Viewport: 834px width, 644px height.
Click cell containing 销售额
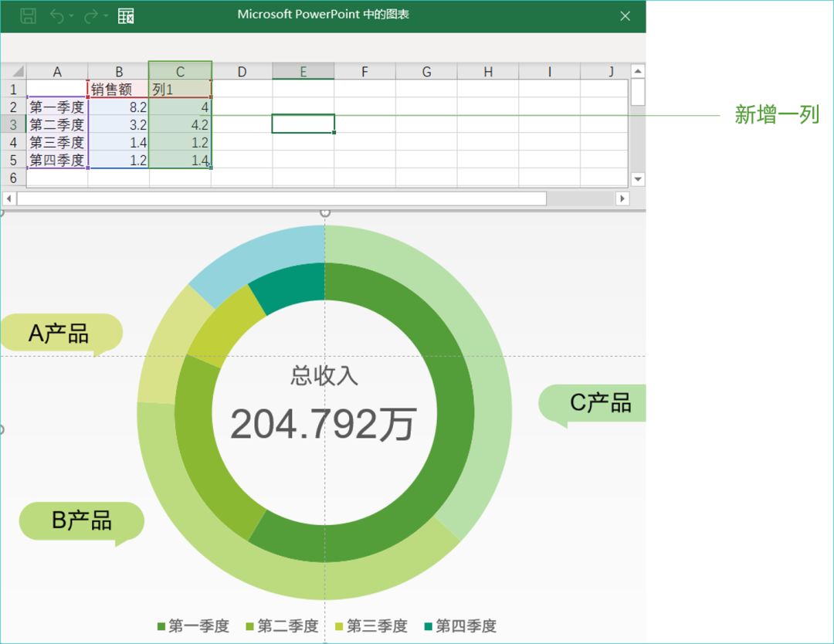(119, 89)
